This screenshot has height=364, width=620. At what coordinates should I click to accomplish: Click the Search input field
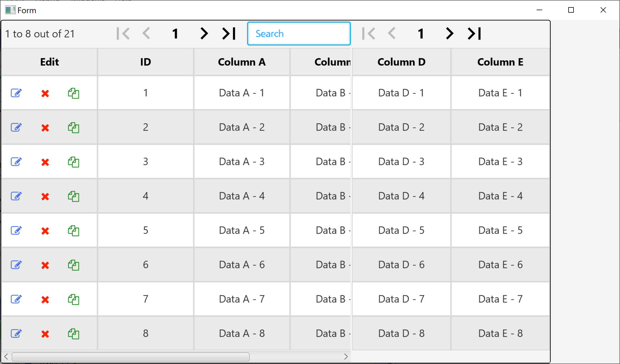pos(299,34)
